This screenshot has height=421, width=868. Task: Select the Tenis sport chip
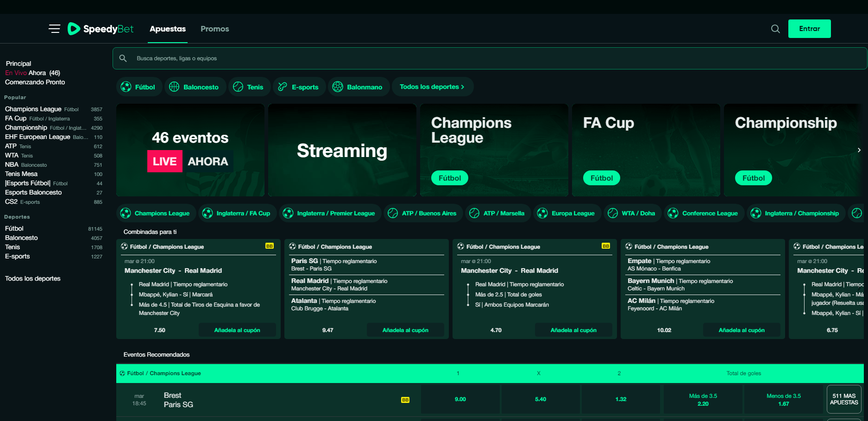[x=249, y=87]
